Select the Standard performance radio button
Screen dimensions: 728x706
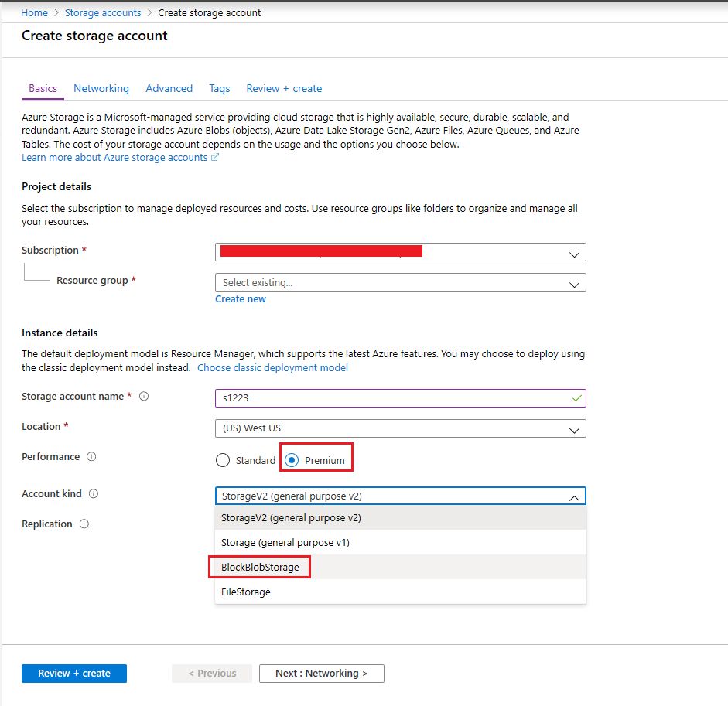(x=223, y=460)
